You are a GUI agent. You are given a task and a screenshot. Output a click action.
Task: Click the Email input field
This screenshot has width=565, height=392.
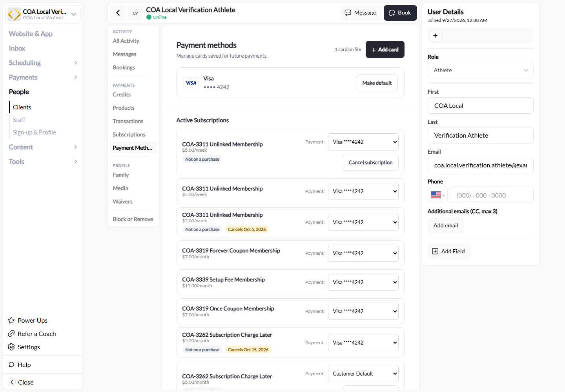coord(481,165)
